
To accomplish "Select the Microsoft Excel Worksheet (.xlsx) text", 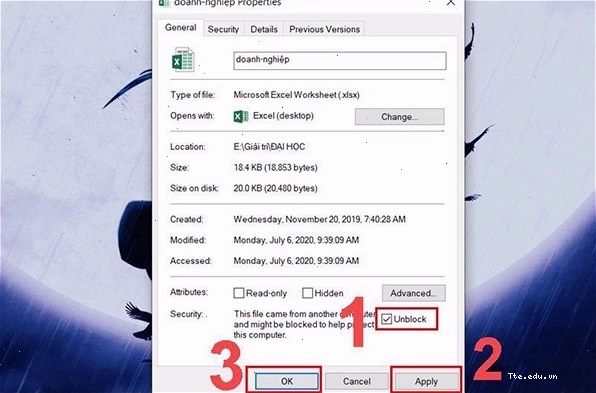I will (x=296, y=95).
